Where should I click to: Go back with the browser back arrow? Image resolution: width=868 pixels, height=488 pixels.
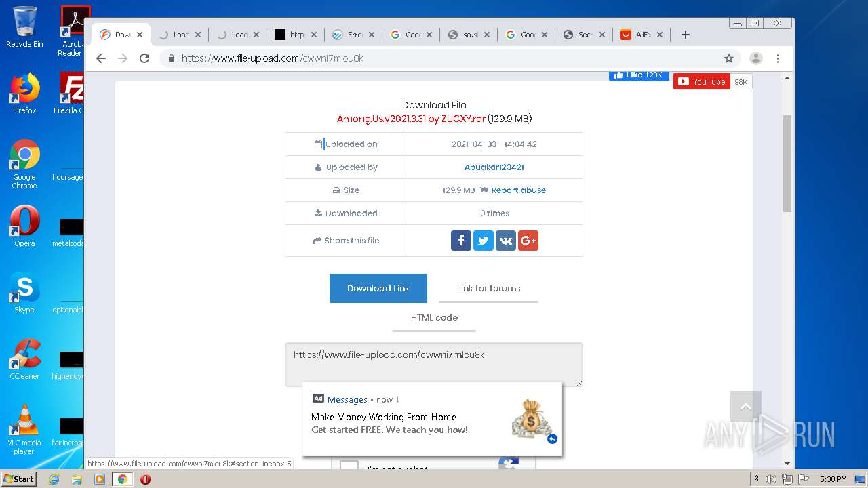(101, 58)
